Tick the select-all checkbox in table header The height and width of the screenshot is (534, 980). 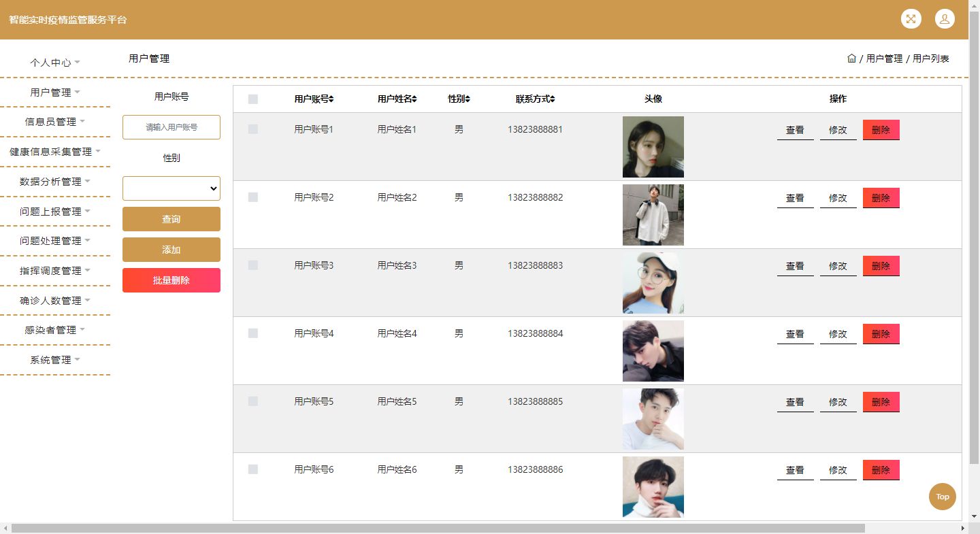(x=253, y=99)
